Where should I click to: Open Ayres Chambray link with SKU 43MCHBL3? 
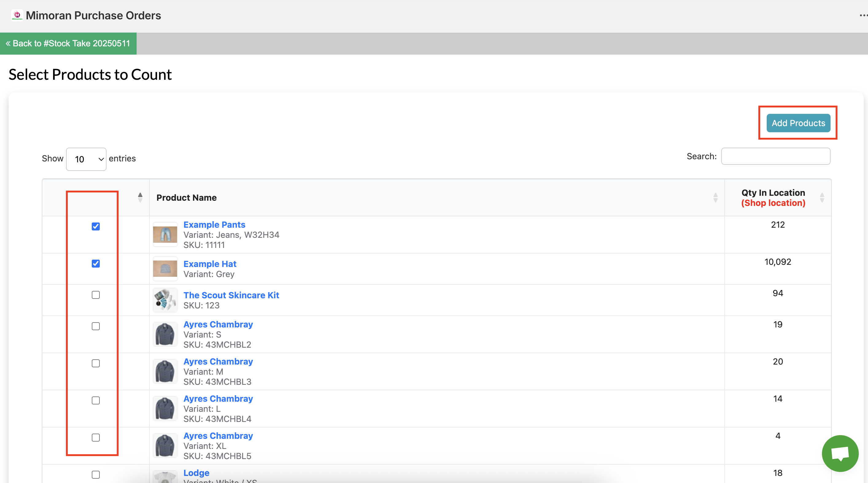(x=218, y=361)
